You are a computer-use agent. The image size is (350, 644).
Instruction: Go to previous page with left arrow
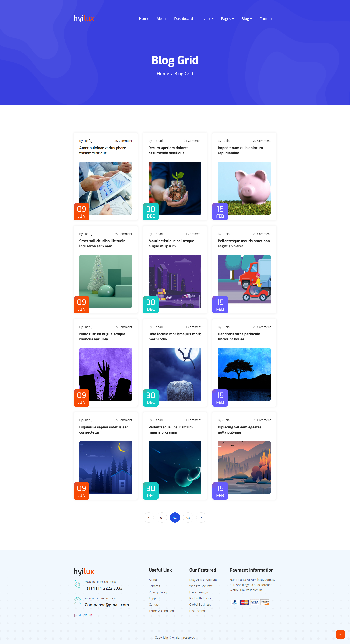(149, 517)
